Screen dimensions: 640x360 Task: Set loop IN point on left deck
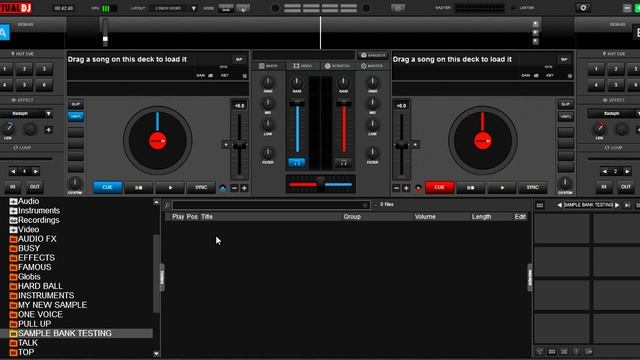(x=13, y=187)
